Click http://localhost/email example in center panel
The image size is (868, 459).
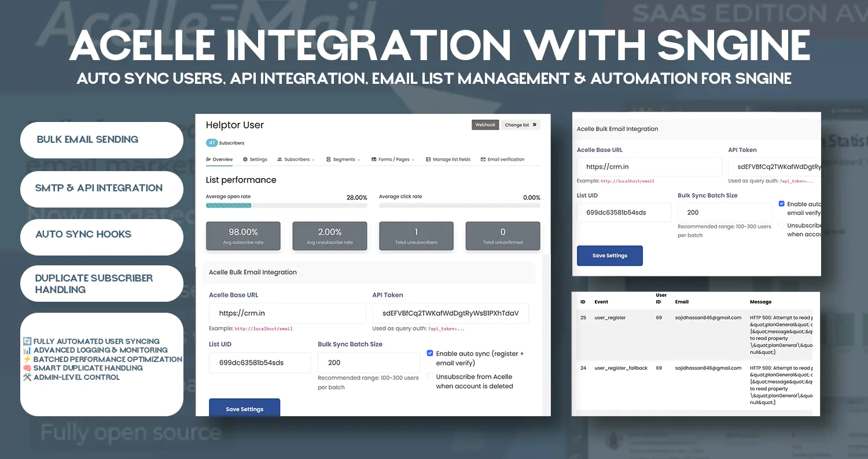(263, 328)
